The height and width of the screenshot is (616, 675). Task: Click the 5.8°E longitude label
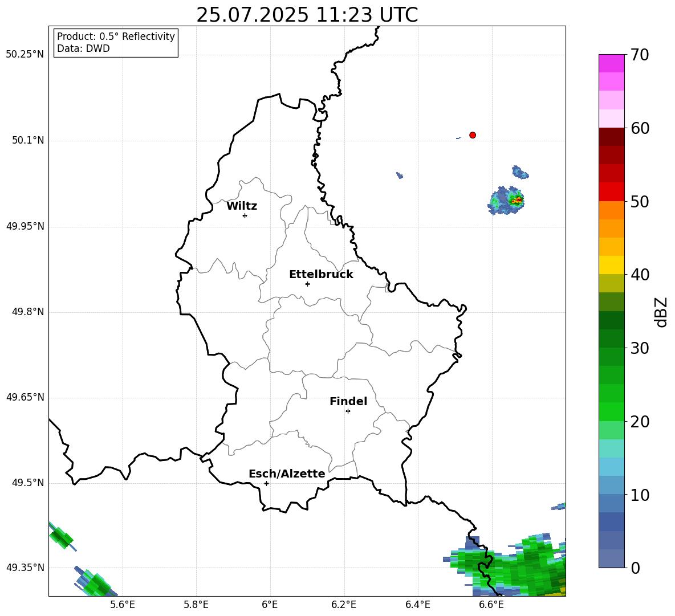[196, 605]
